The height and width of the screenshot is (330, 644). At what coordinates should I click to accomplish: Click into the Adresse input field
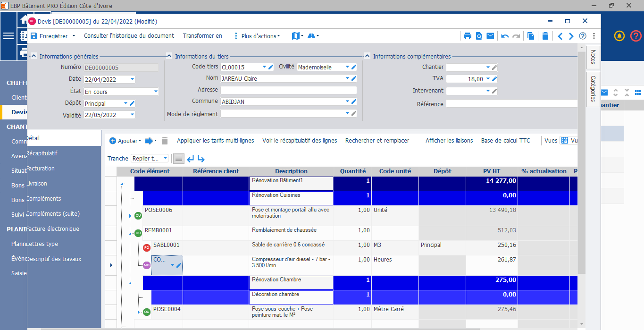(288, 90)
